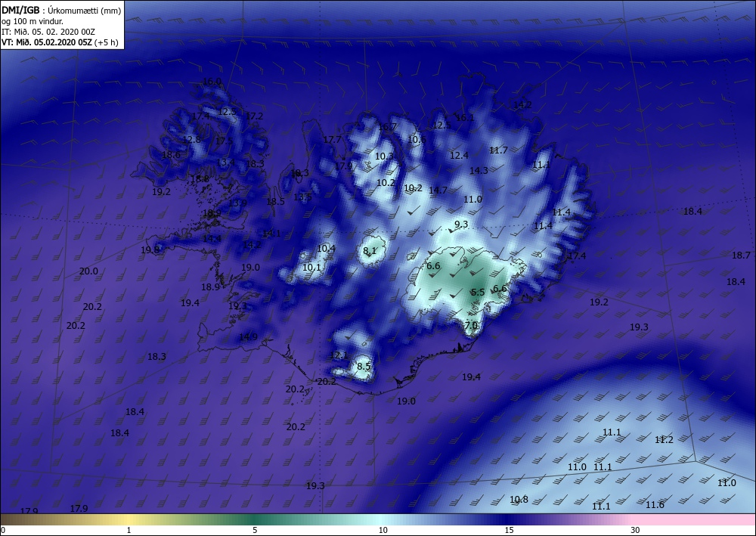Select the 18.5 value label
The width and height of the screenshot is (756, 536).
pos(275,202)
